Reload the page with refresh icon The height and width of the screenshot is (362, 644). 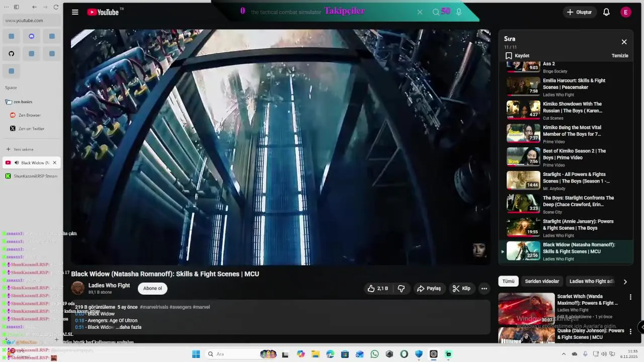click(x=56, y=7)
